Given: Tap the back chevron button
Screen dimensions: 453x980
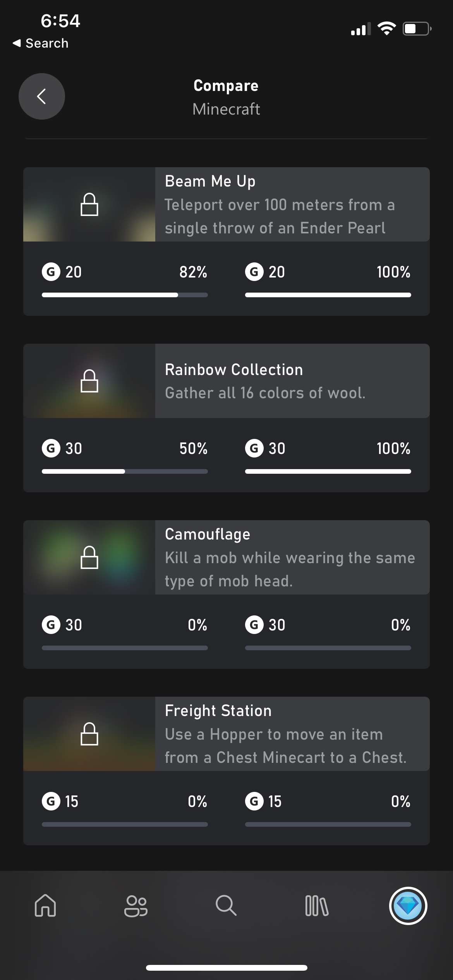Looking at the screenshot, I should pos(42,96).
